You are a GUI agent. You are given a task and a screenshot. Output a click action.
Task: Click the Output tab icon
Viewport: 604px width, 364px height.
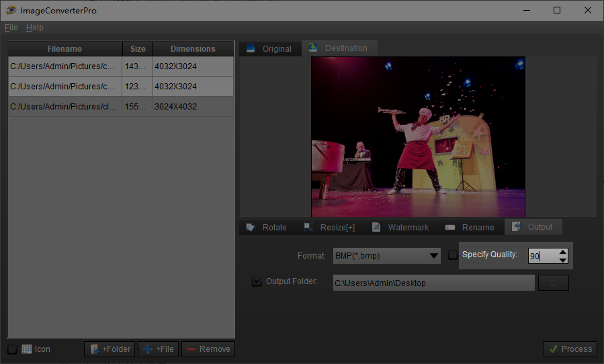[x=516, y=227]
